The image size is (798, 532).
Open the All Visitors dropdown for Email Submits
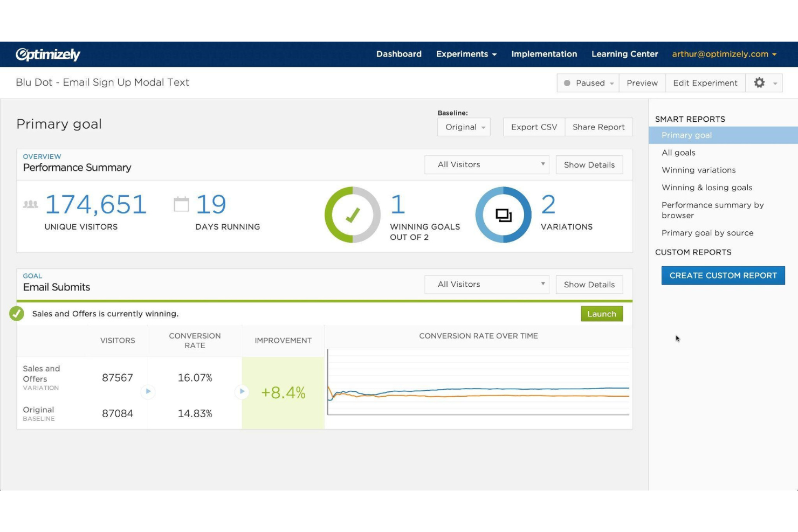tap(486, 284)
